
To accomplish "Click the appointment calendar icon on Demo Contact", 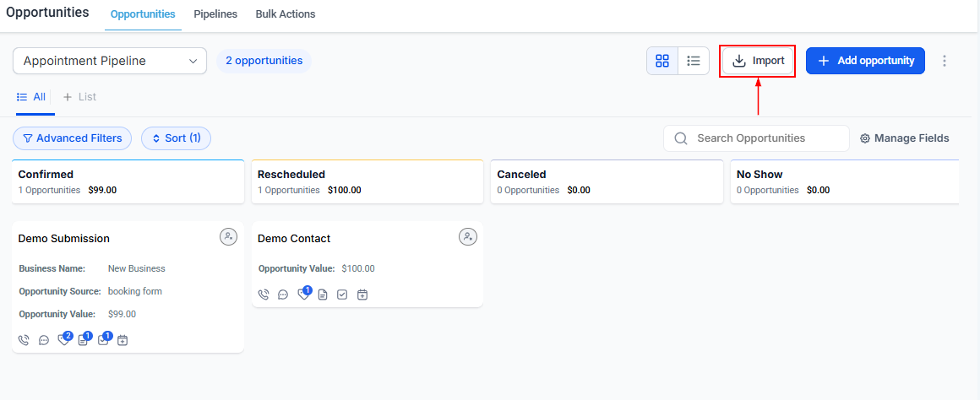I will (x=362, y=295).
